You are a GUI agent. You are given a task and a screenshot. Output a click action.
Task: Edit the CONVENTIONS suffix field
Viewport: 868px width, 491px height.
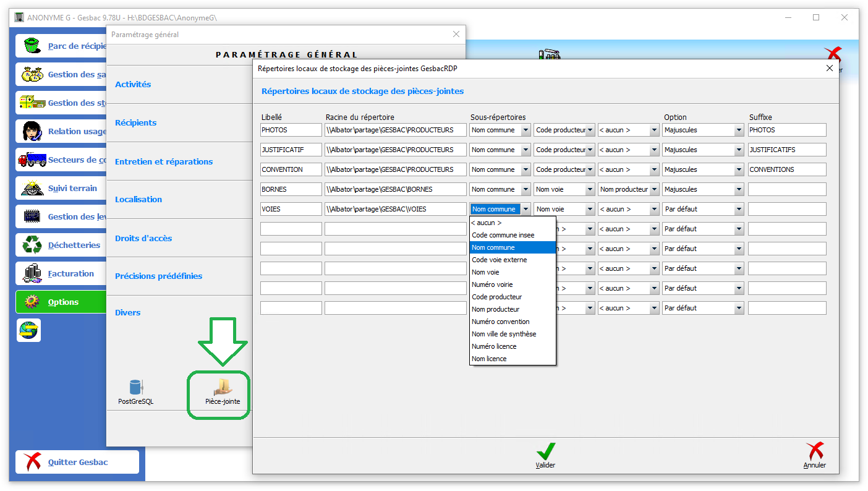786,169
